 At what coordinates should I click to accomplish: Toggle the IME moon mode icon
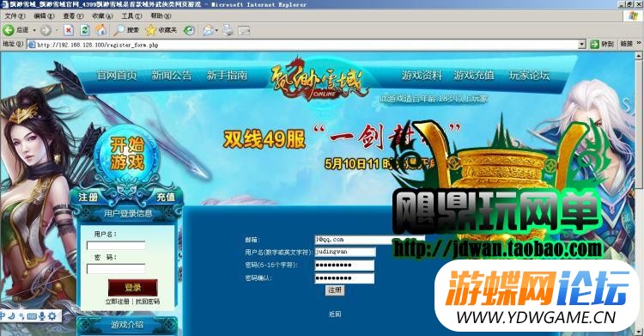(x=11, y=316)
